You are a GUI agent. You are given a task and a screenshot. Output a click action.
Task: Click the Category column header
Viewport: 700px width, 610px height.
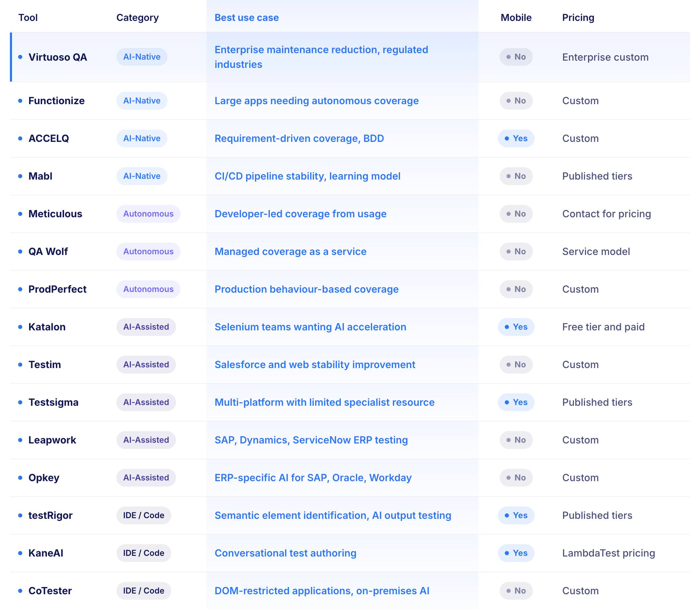click(x=137, y=17)
